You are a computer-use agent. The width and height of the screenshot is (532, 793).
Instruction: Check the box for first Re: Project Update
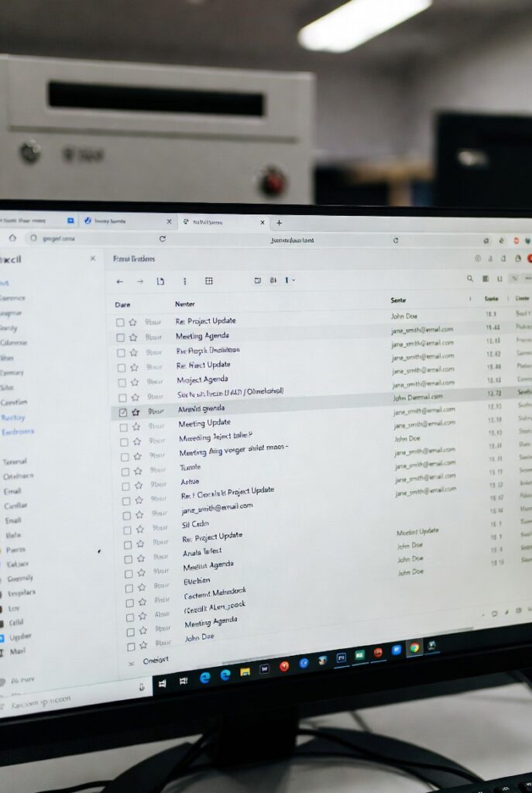pyautogui.click(x=120, y=322)
